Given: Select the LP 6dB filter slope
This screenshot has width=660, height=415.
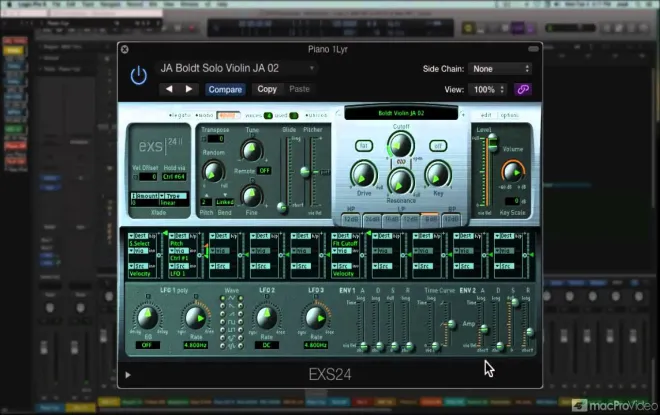Looking at the screenshot, I should (x=431, y=219).
